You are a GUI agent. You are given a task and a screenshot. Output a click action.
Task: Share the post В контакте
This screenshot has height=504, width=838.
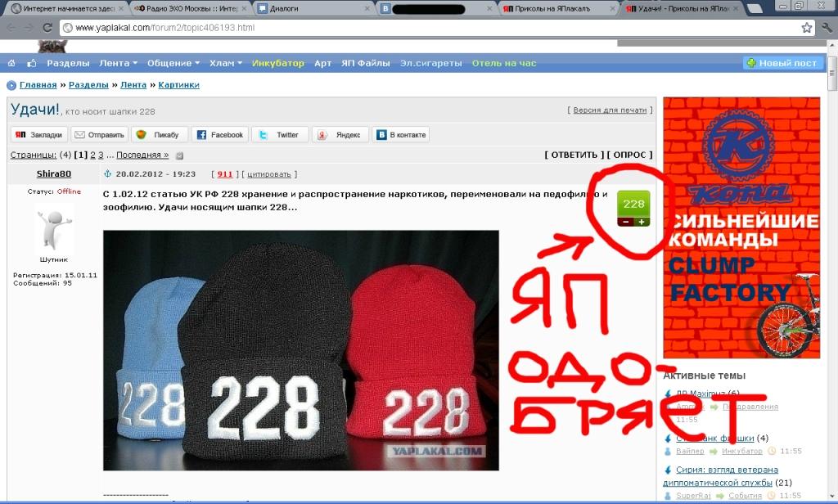[401, 135]
